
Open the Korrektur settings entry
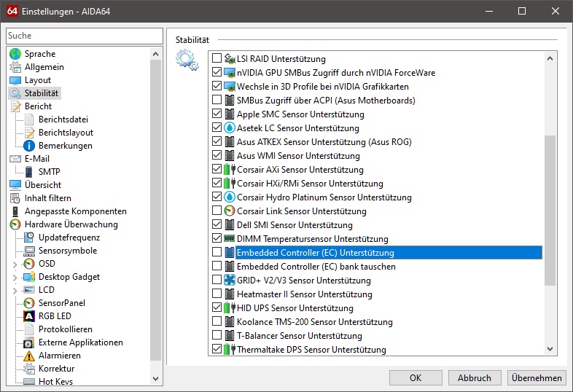[57, 369]
